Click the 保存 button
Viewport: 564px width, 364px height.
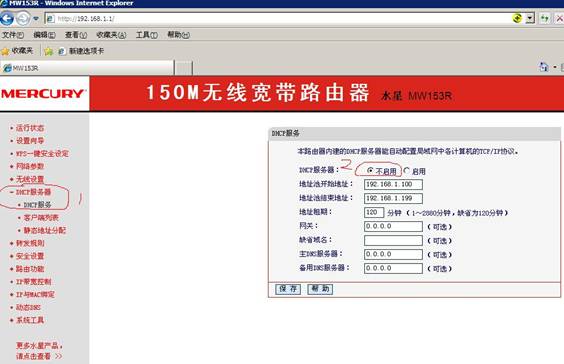[x=288, y=289]
